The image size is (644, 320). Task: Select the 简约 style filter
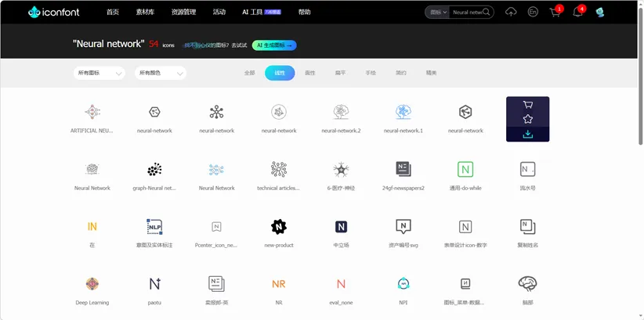[x=401, y=73]
